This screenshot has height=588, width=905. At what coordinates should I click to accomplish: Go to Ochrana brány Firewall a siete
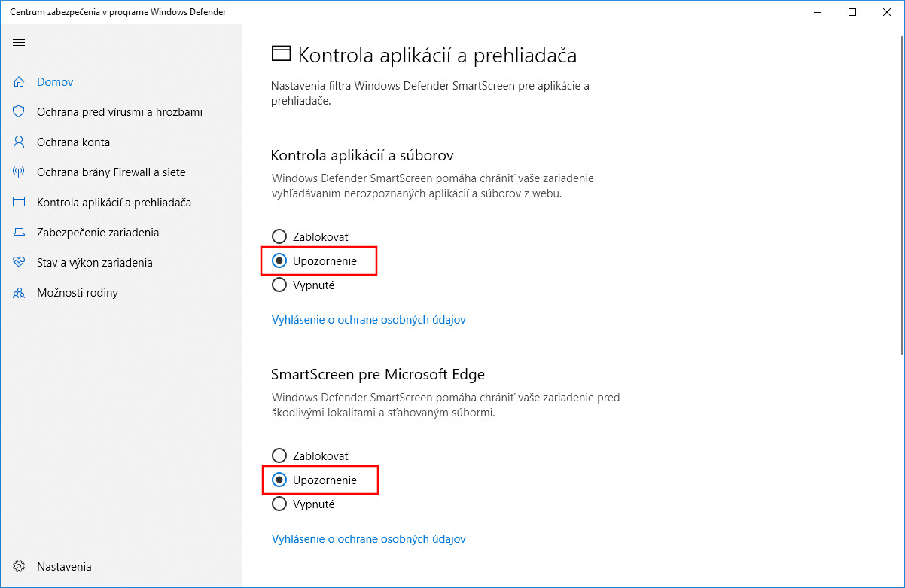click(111, 172)
